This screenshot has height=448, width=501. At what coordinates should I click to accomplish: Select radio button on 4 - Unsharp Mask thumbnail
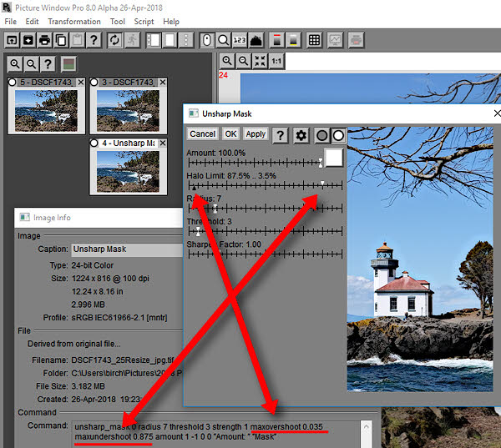[94, 143]
